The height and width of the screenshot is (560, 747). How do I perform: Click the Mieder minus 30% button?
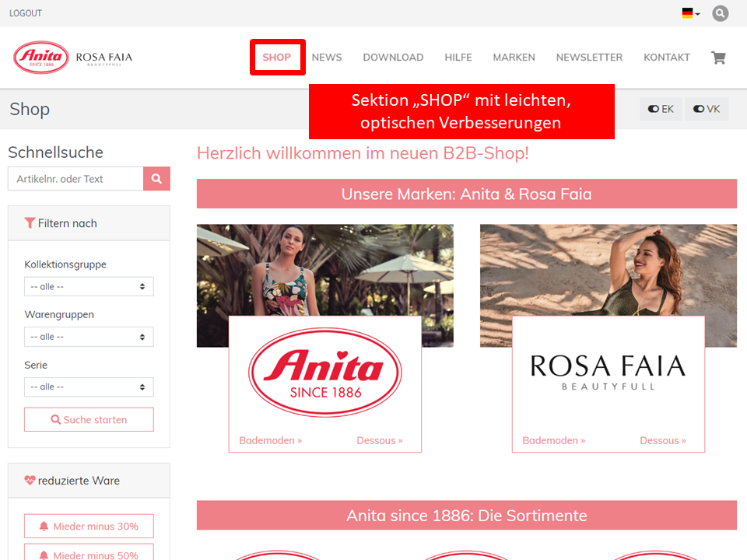89,527
